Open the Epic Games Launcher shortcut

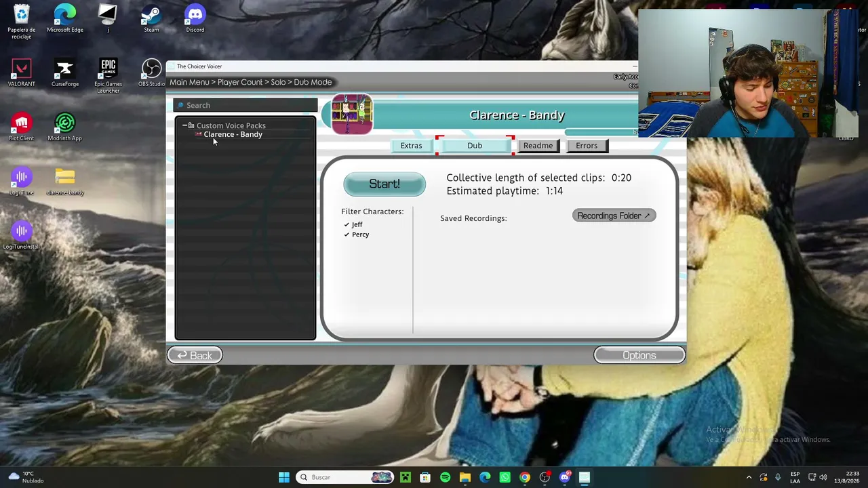coord(108,76)
